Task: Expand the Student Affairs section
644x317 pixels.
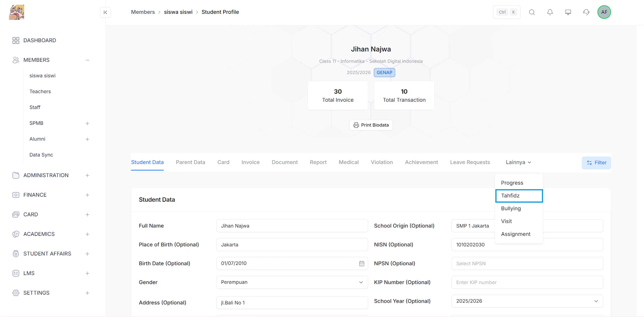Action: coord(87,254)
